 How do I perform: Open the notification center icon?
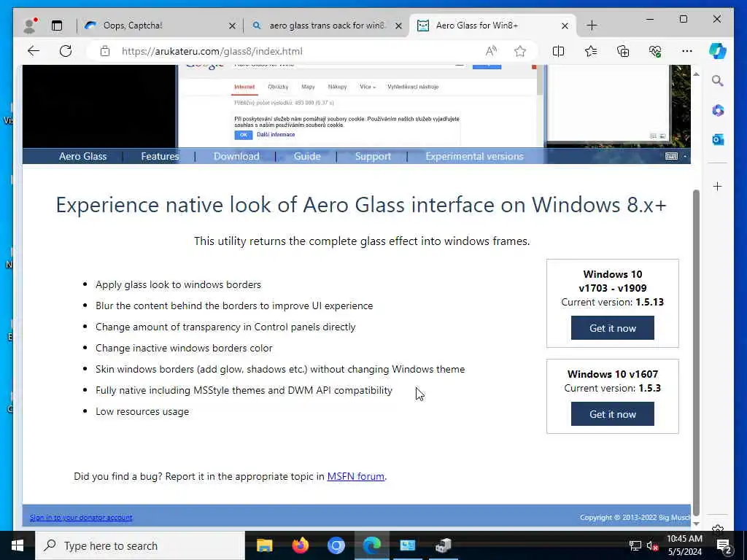724,546
